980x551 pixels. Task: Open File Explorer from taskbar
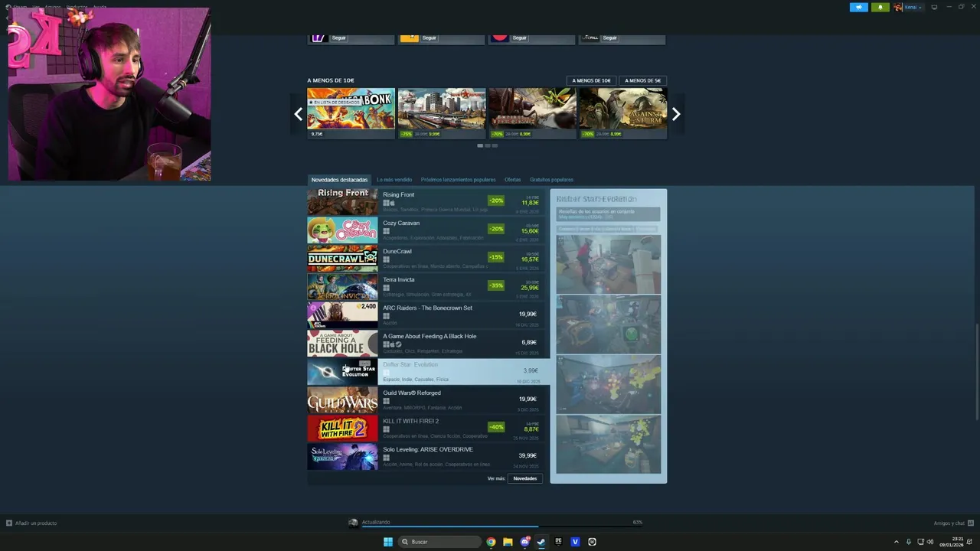tap(508, 542)
